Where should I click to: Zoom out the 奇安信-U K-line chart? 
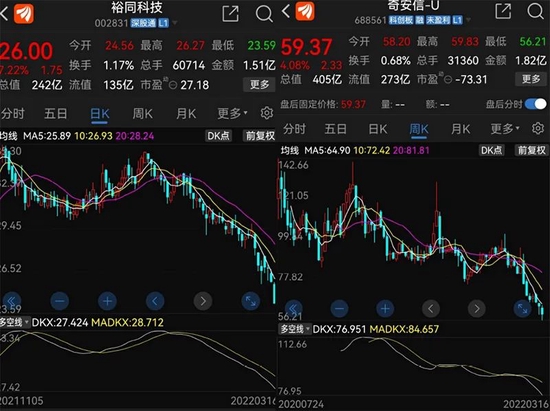[339, 309]
